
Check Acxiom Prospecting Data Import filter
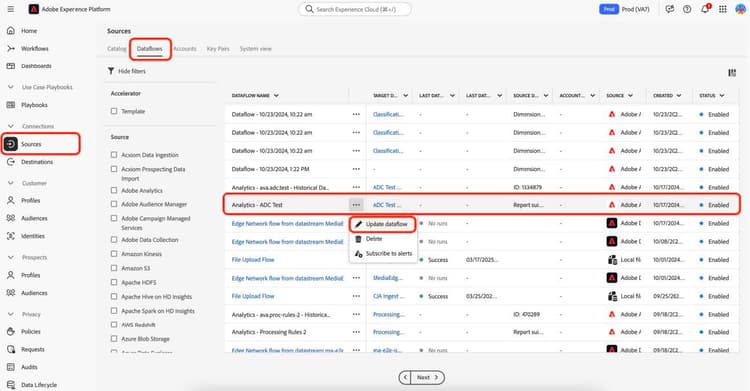(x=114, y=169)
